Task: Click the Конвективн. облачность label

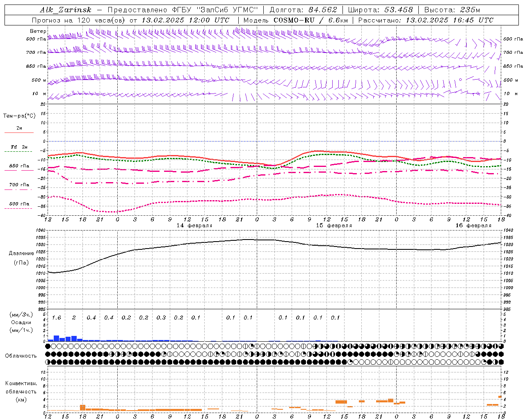Action: [21, 388]
